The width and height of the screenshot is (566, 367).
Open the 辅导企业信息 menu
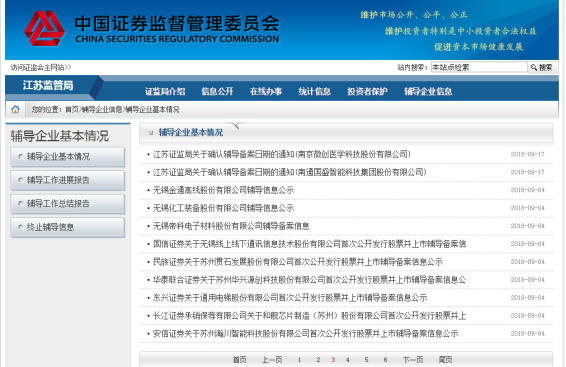pyautogui.click(x=428, y=92)
